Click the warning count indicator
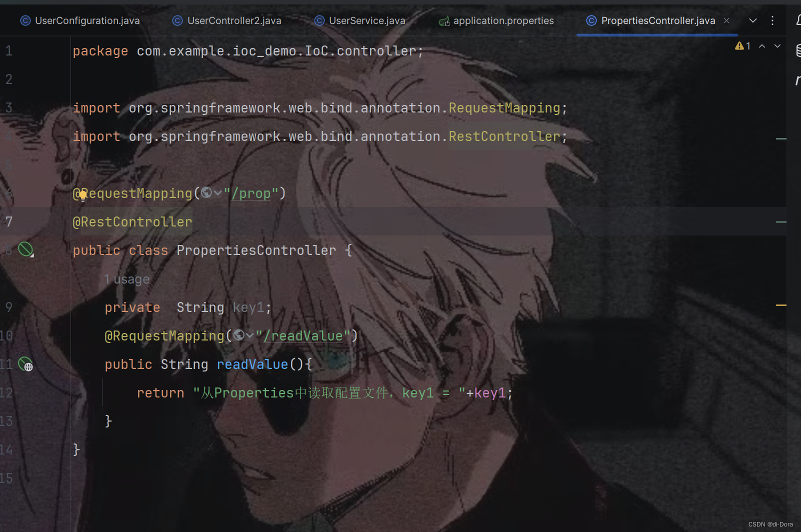This screenshot has height=532, width=801. pos(743,46)
